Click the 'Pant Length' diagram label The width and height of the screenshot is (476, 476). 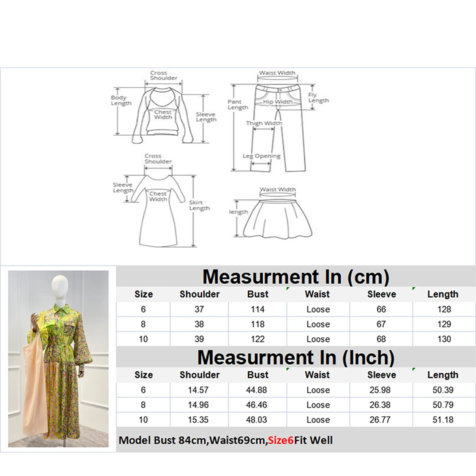click(238, 105)
